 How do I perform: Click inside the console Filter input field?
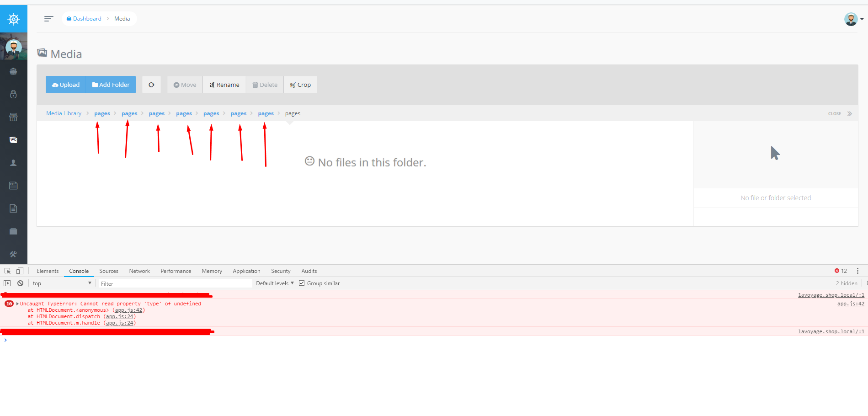174,283
